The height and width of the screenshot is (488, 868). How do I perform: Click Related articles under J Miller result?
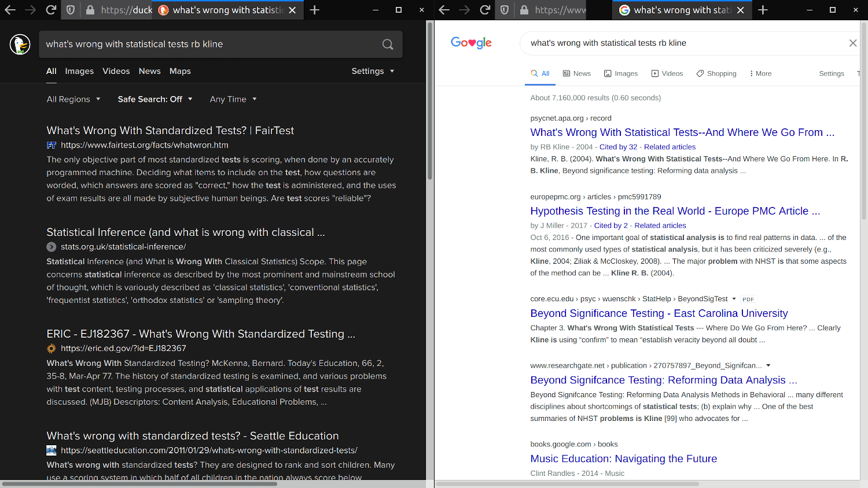[x=660, y=225]
